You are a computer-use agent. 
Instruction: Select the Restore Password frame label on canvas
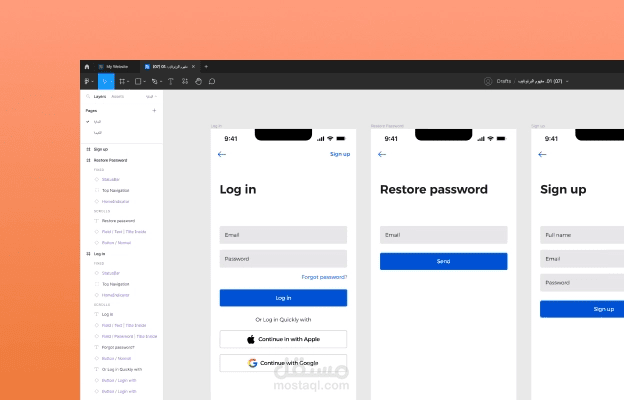(x=387, y=126)
